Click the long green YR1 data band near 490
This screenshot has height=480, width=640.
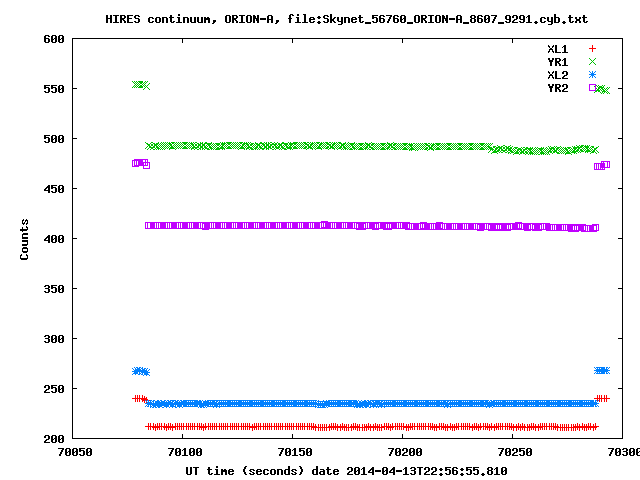point(372,148)
